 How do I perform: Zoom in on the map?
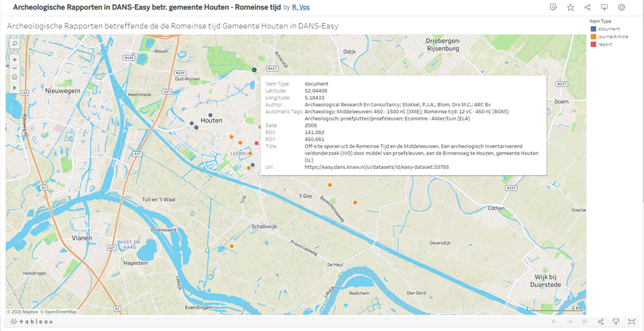point(14,59)
